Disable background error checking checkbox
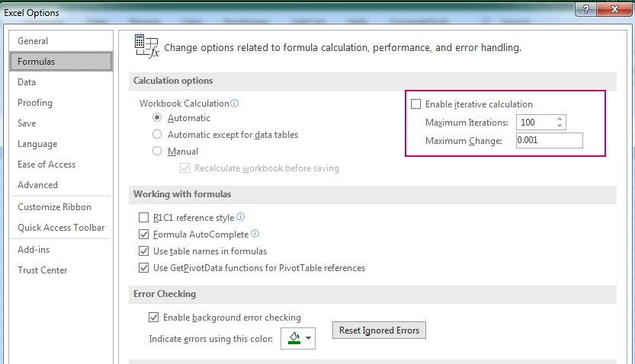 pyautogui.click(x=153, y=317)
